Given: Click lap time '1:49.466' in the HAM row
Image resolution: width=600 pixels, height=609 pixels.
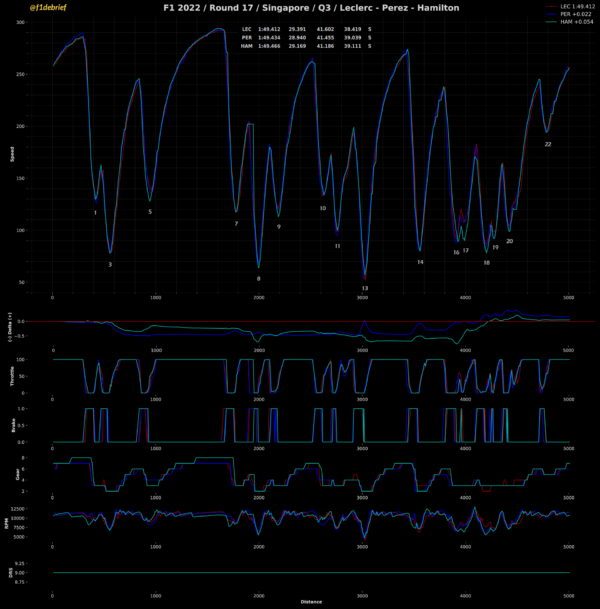Looking at the screenshot, I should click(x=269, y=46).
